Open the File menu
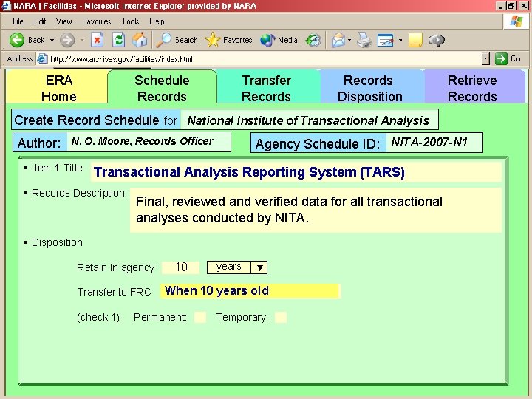This screenshot has width=532, height=399. tap(18, 21)
